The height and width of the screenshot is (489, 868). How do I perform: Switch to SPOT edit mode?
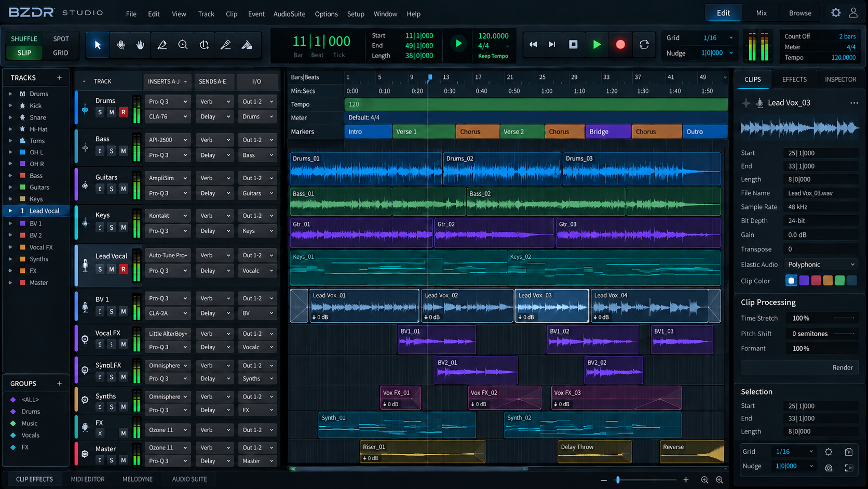[x=61, y=38]
